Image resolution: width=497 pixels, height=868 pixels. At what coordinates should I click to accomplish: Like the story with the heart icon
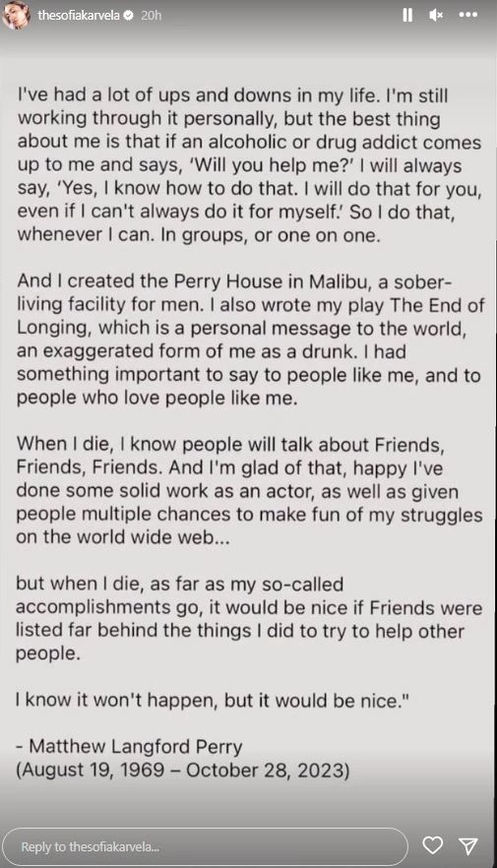pos(433,844)
